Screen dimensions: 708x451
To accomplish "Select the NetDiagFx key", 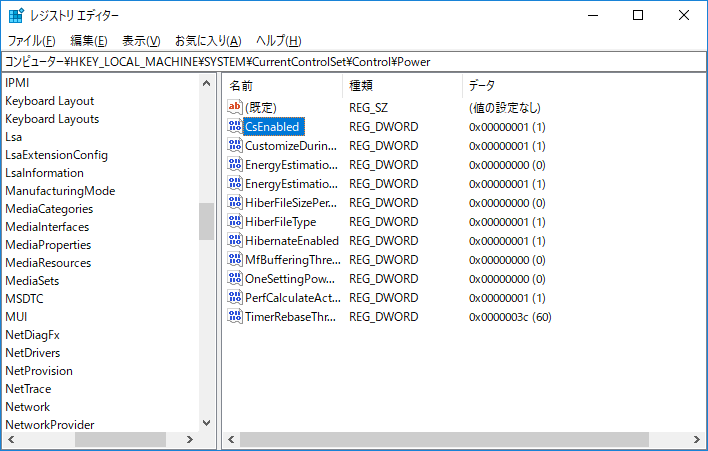I will [x=33, y=335].
